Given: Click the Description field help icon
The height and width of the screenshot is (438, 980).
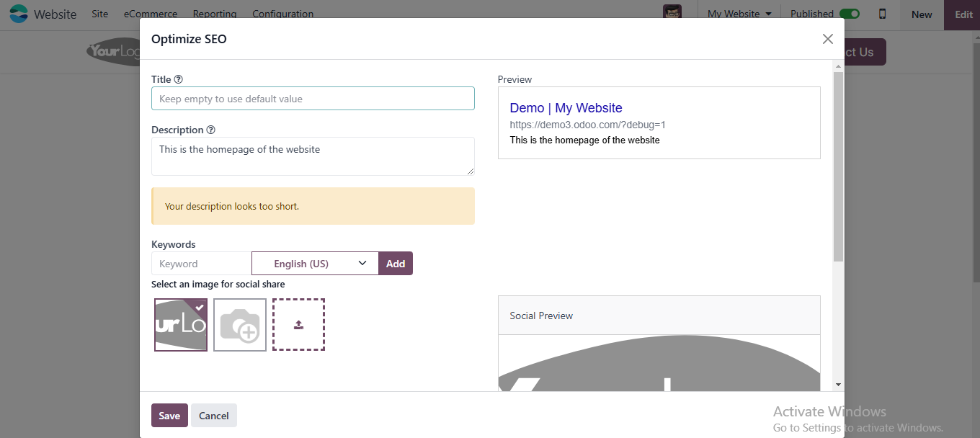Looking at the screenshot, I should coord(210,129).
